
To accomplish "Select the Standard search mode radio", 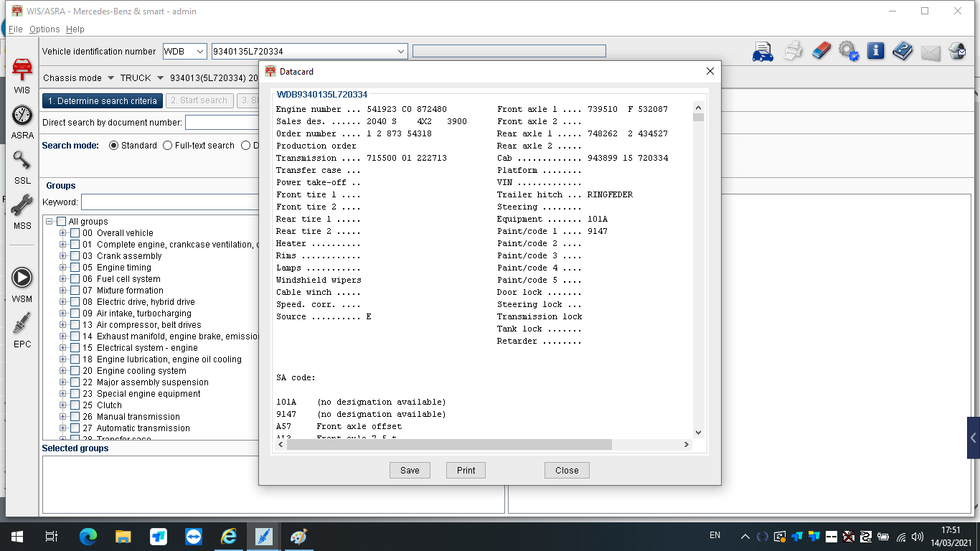I will pyautogui.click(x=113, y=146).
